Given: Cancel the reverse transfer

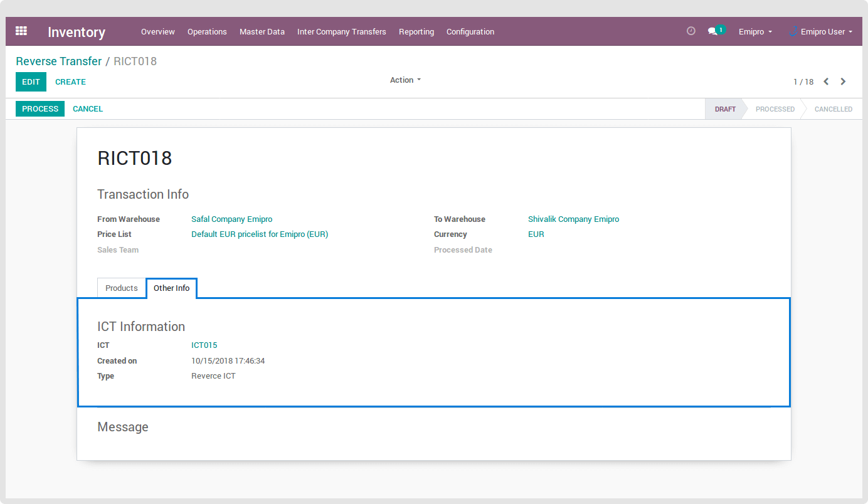Looking at the screenshot, I should coord(88,109).
